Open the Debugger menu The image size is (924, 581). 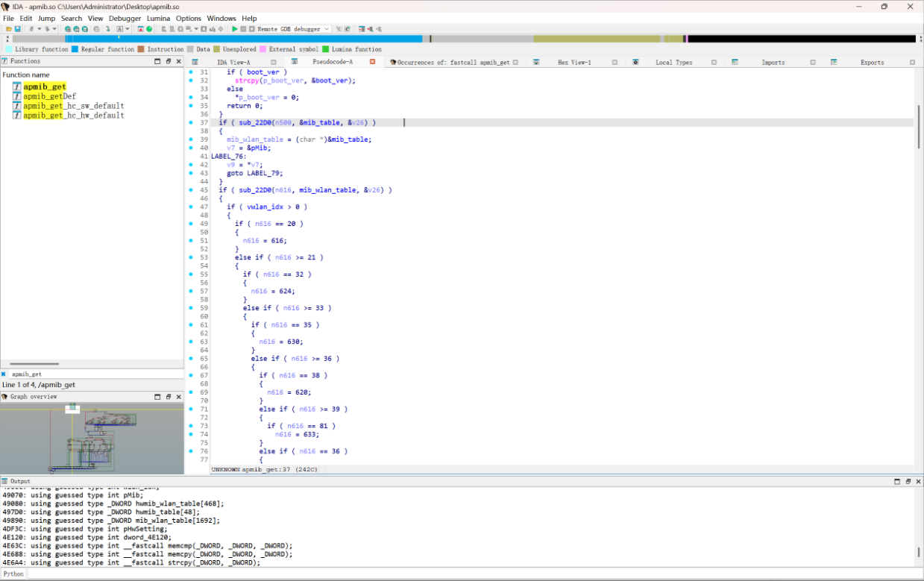pos(125,18)
